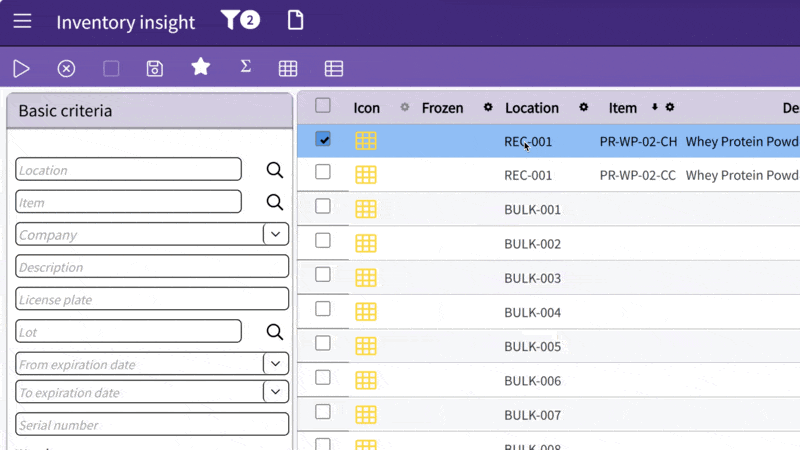Open the From expiration date dropdown
This screenshot has height=450, width=800.
click(x=276, y=363)
